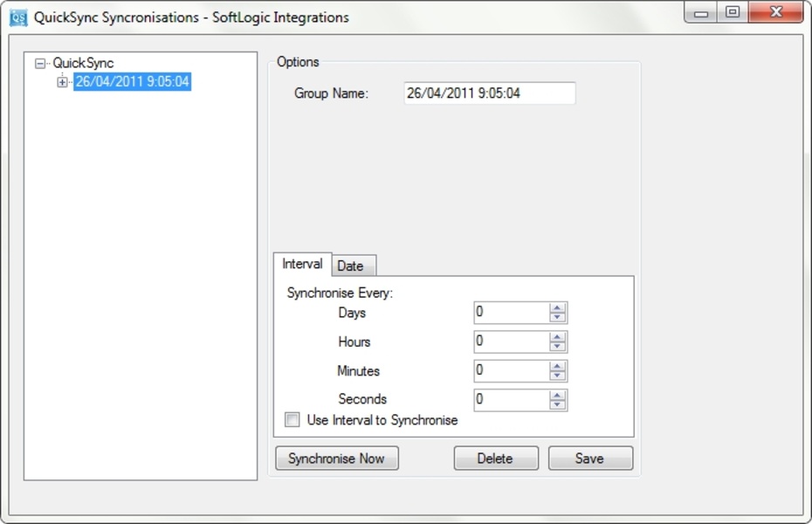This screenshot has height=524, width=812.
Task: Decrease the Hours value with down arrow
Action: click(557, 346)
